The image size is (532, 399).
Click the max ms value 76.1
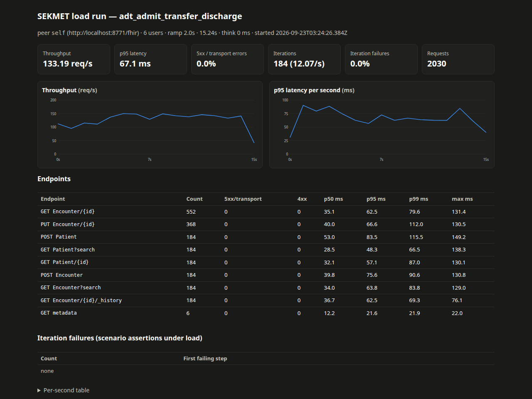pos(457,300)
